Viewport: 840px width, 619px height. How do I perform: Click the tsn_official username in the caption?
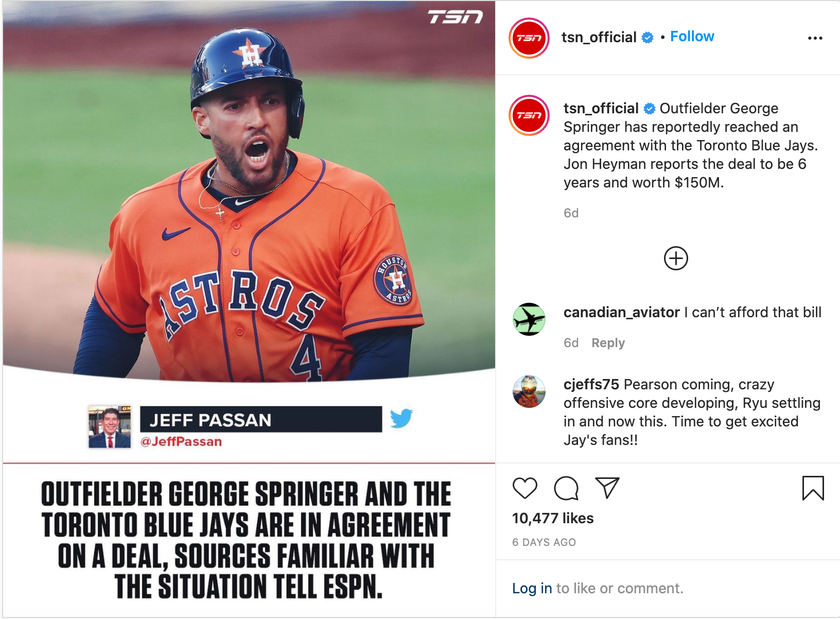pos(601,108)
